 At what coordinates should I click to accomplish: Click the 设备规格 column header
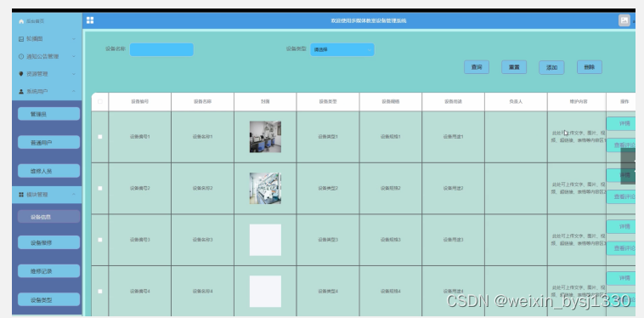391,101
